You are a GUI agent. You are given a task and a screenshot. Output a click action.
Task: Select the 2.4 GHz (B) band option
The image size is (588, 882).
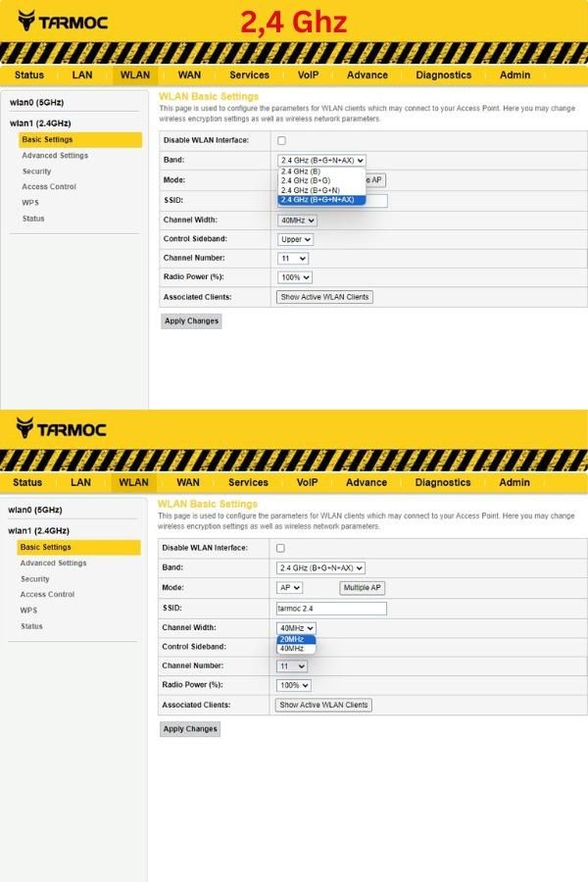coord(300,171)
